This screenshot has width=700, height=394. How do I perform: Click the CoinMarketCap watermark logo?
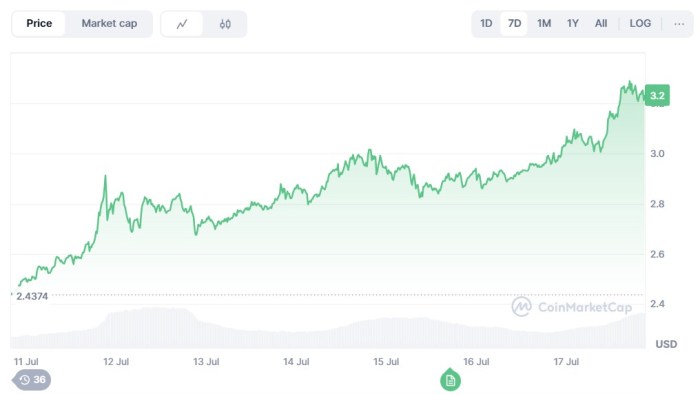pyautogui.click(x=572, y=307)
